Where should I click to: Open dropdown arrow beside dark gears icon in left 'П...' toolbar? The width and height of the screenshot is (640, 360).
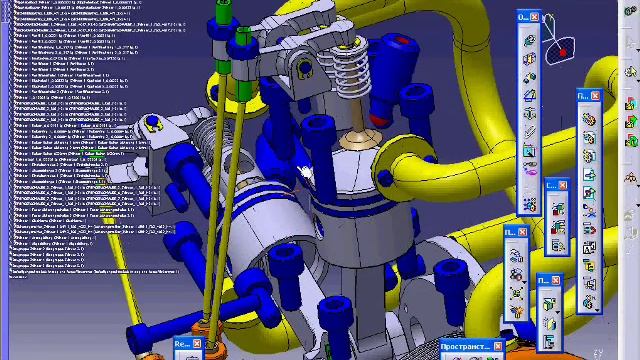[524, 282]
